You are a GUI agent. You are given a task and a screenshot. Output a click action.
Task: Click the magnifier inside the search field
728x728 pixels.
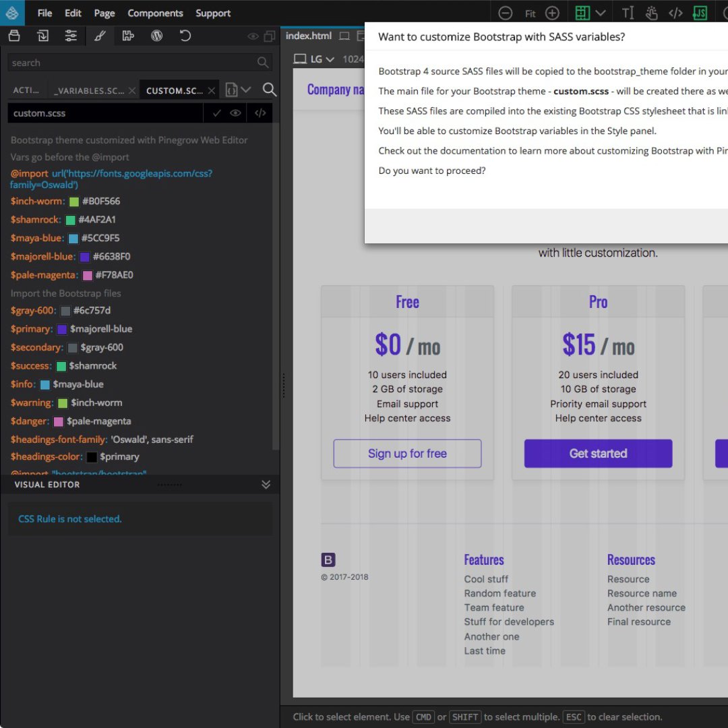tap(263, 62)
